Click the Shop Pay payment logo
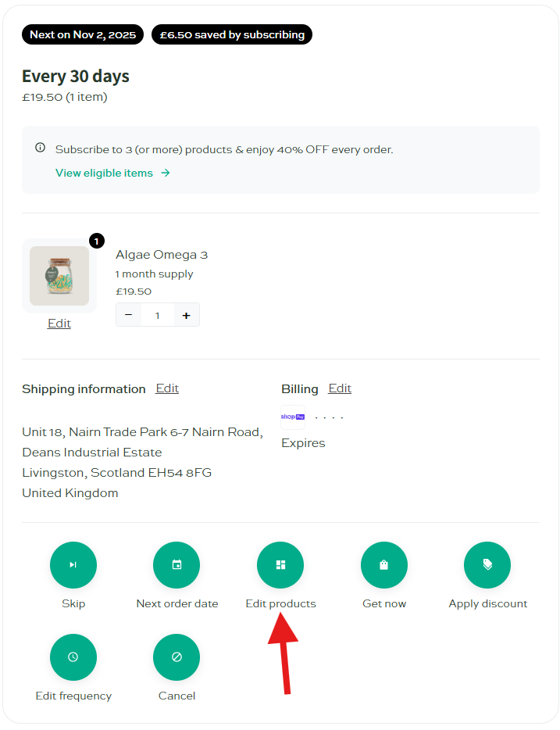Screen dimensions: 560x730 point(293,417)
